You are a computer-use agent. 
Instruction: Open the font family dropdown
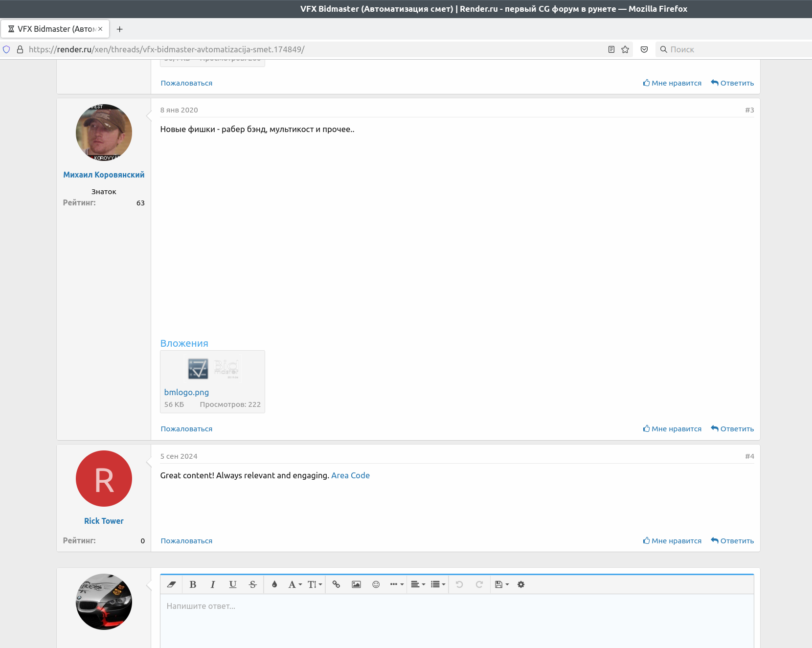(295, 584)
